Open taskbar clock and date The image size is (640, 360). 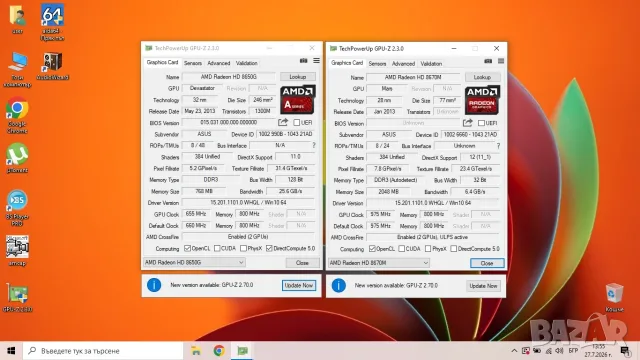[598, 351]
